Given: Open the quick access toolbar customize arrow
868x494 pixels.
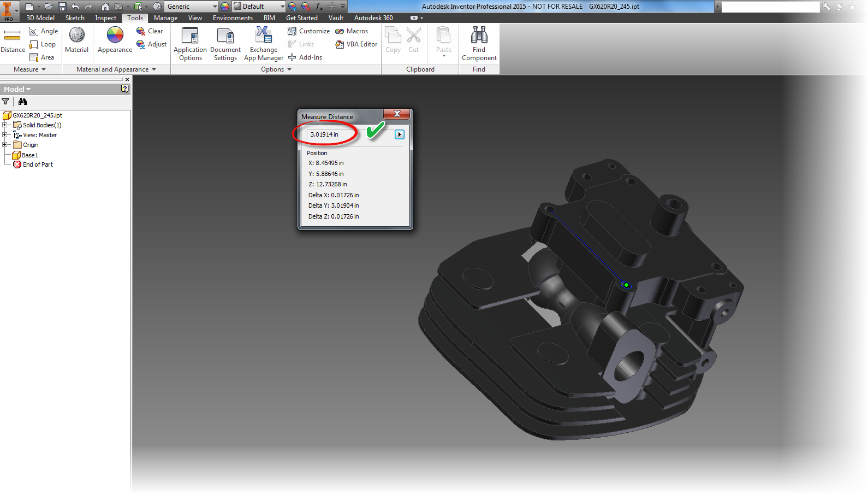Looking at the screenshot, I should (x=343, y=7).
